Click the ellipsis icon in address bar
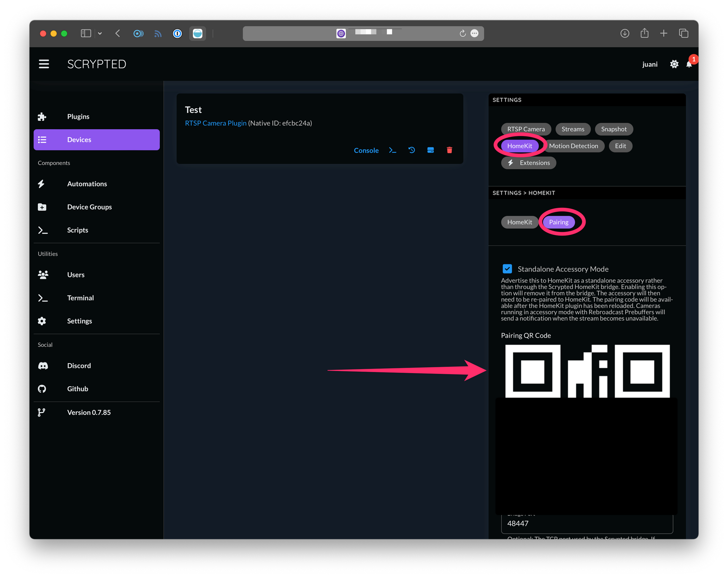 [474, 33]
